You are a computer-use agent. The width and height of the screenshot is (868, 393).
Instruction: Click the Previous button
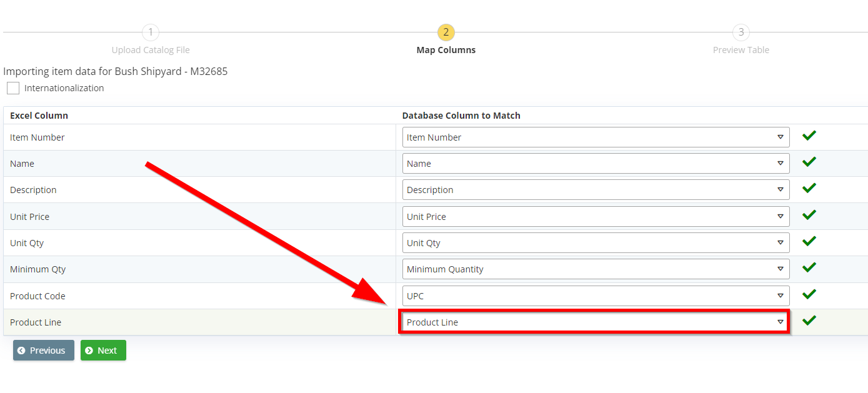[44, 351]
